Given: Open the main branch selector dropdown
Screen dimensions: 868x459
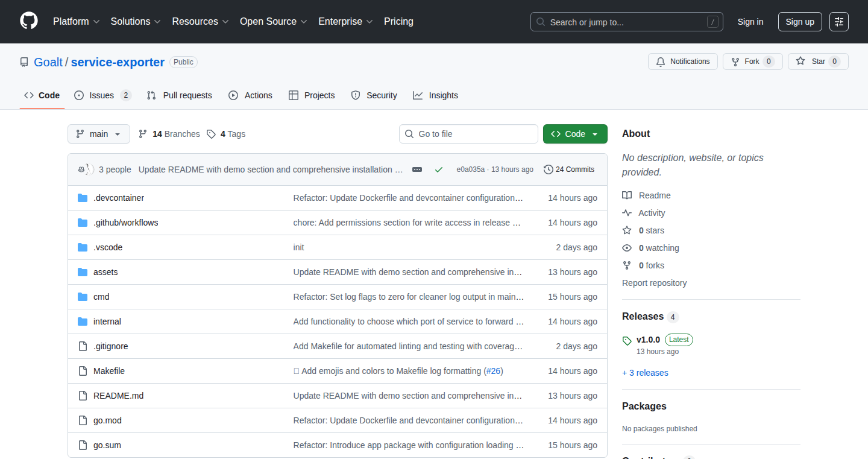Looking at the screenshot, I should coord(99,134).
